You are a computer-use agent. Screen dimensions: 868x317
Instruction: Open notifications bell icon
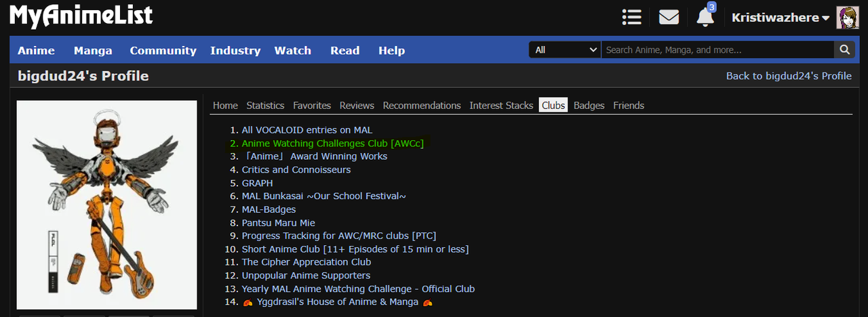tap(705, 16)
